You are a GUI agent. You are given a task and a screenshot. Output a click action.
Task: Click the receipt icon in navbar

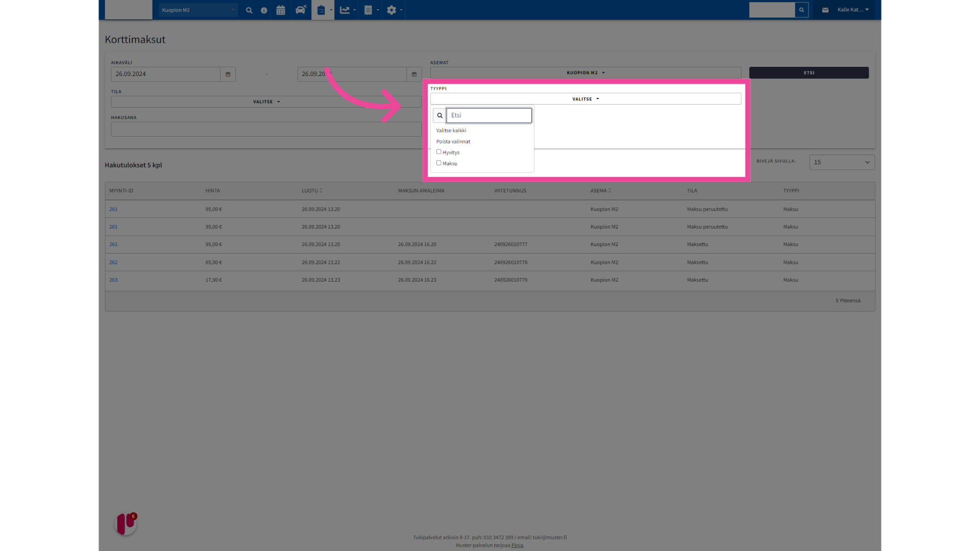click(368, 10)
